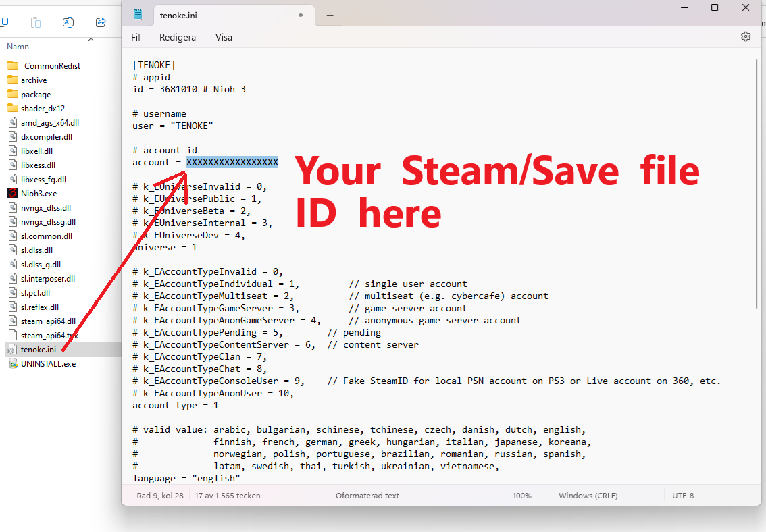Click the 'account_type = 1' line

click(176, 406)
